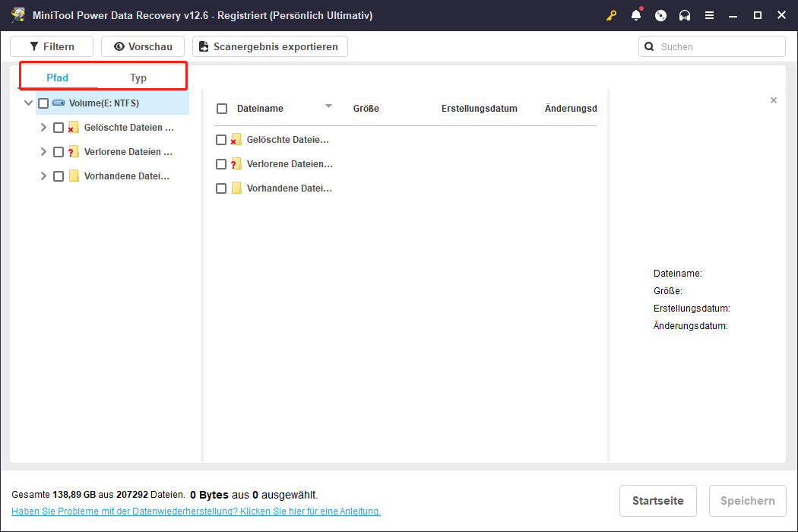Close the preview details panel
The width and height of the screenshot is (798, 532).
774,100
